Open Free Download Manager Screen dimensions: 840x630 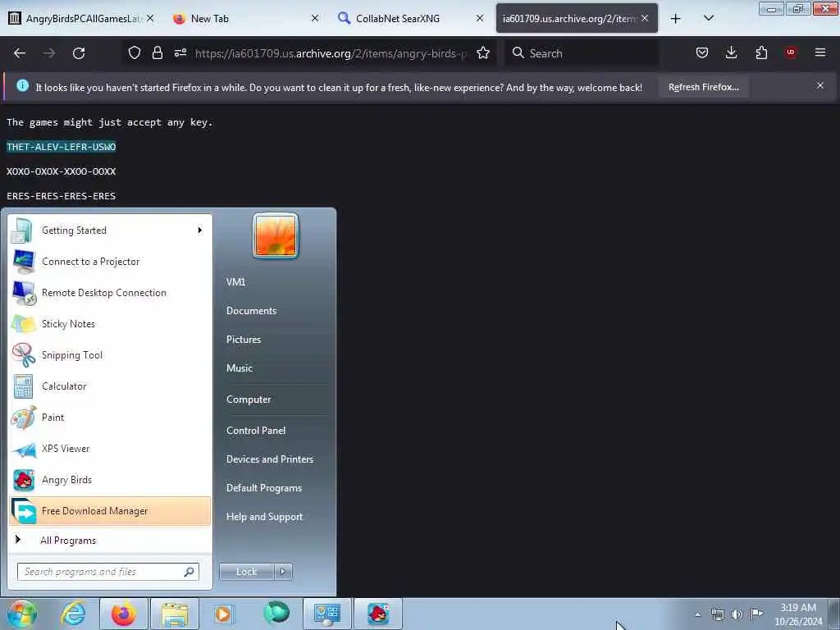pos(110,511)
